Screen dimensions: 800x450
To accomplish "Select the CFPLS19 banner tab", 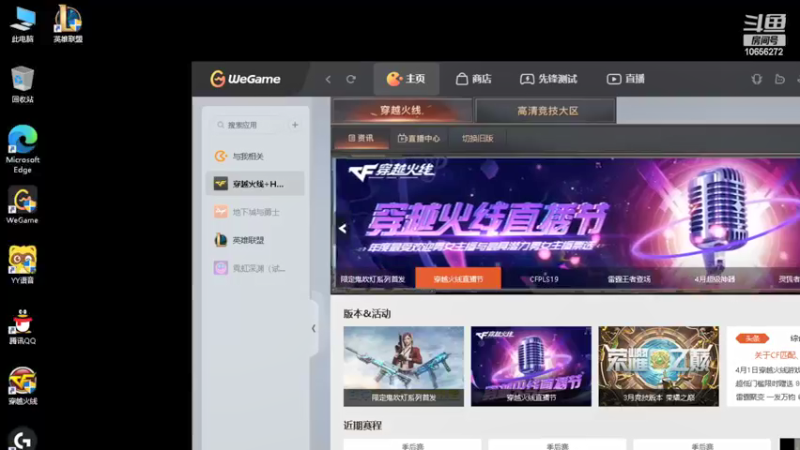I will pyautogui.click(x=544, y=279).
